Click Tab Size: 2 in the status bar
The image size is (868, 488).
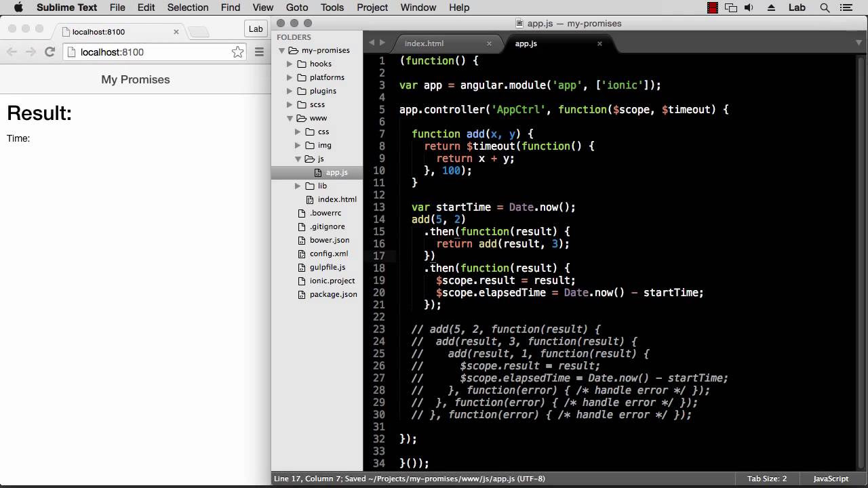pos(767,479)
